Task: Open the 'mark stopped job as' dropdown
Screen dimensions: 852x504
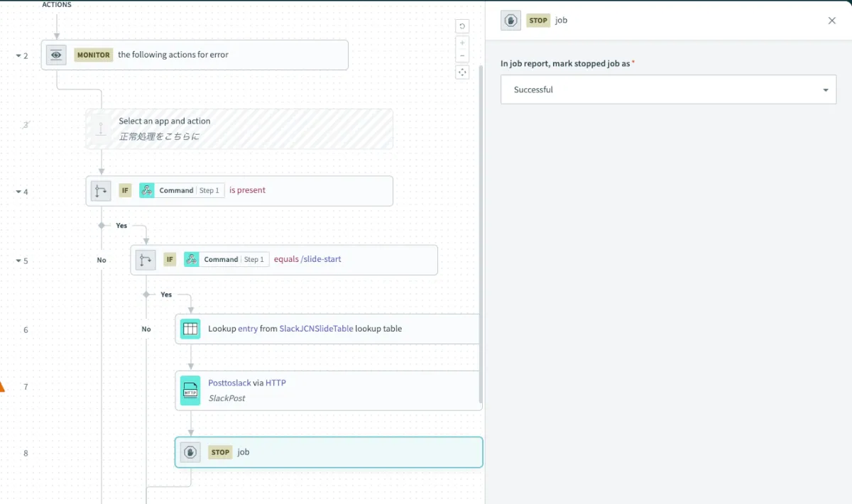Action: (668, 89)
